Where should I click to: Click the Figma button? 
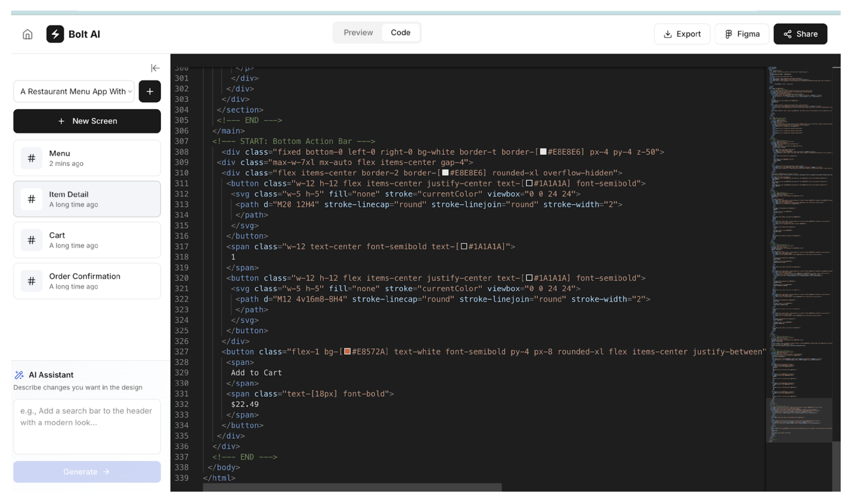741,34
